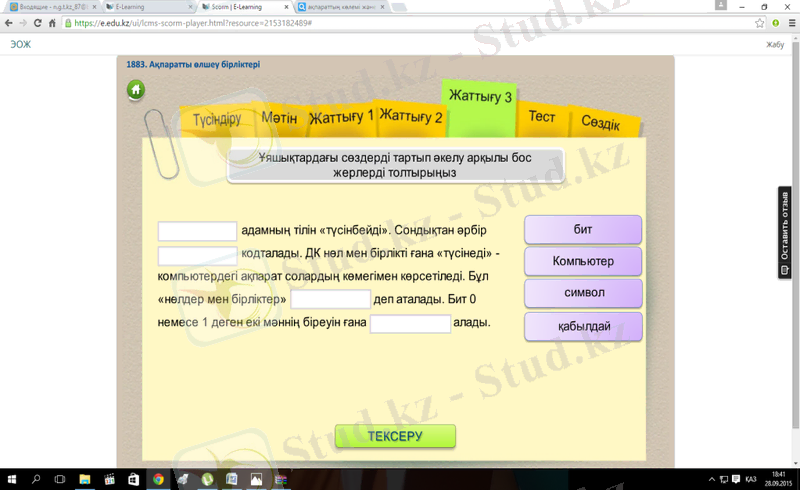Bookmark this page with the star icon
The height and width of the screenshot is (490, 800).
click(760, 23)
